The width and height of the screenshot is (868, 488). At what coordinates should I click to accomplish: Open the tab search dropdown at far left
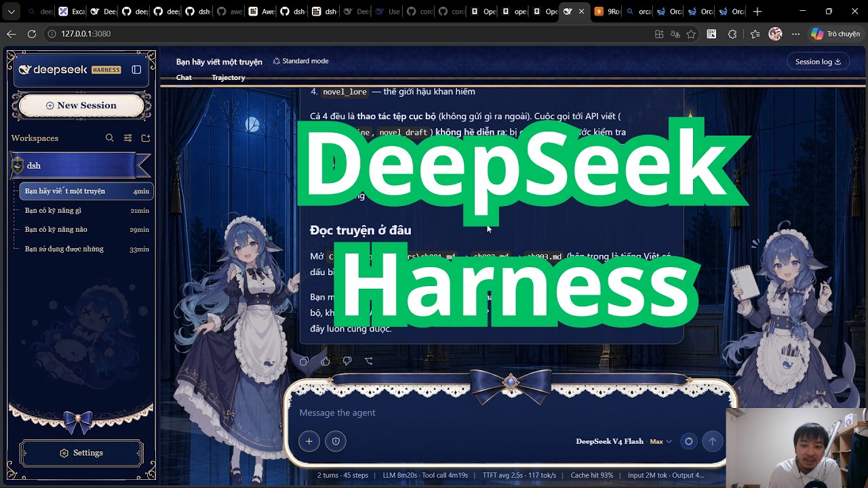tap(11, 12)
